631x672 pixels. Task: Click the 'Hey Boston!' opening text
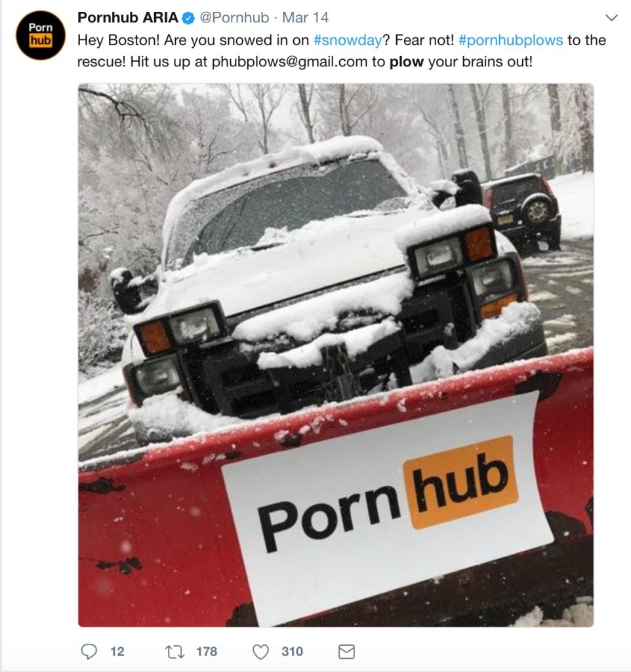[118, 40]
